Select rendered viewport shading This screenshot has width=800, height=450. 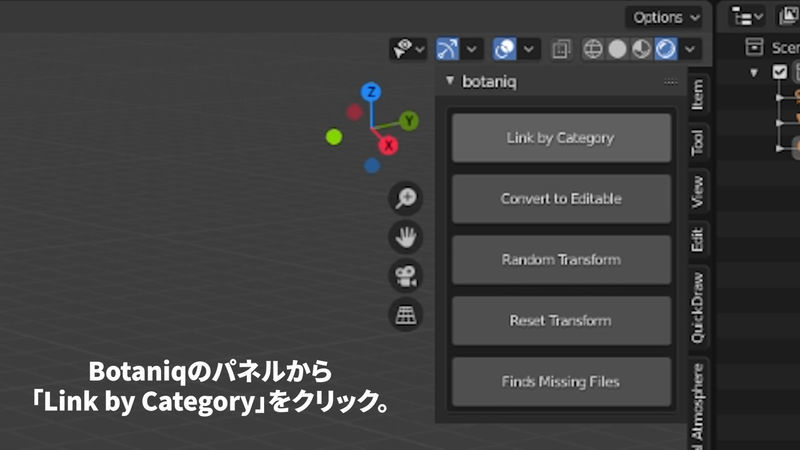666,49
